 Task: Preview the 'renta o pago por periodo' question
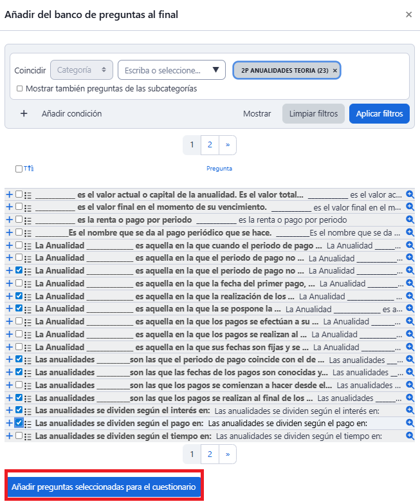pos(410,219)
